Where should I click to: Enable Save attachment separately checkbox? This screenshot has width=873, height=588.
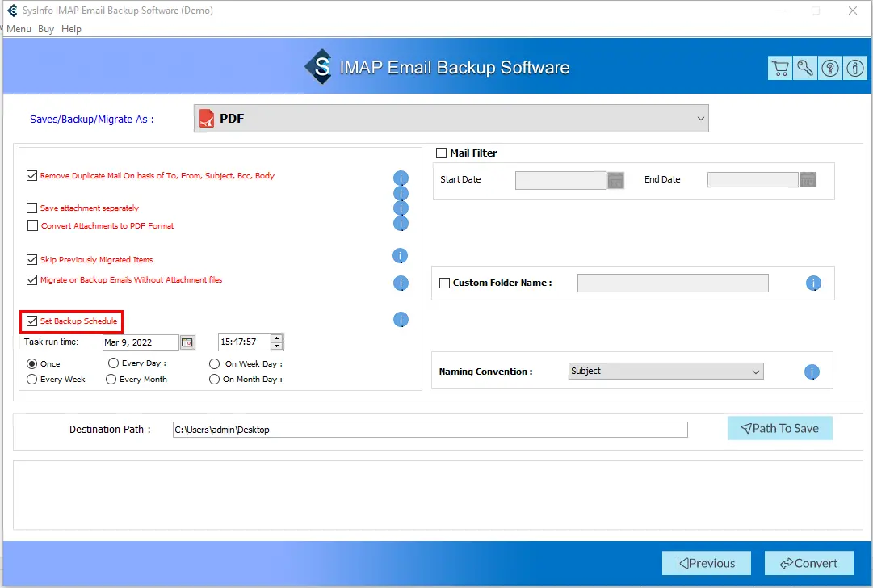point(32,208)
